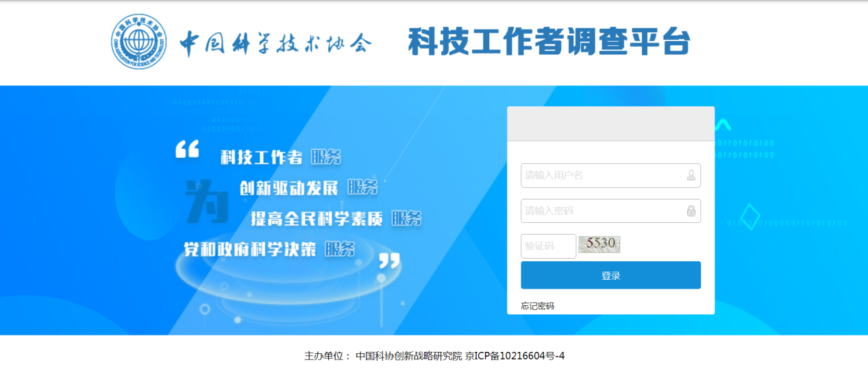Click the closing quotation mark graphic
This screenshot has height=369, width=868.
pos(389,261)
